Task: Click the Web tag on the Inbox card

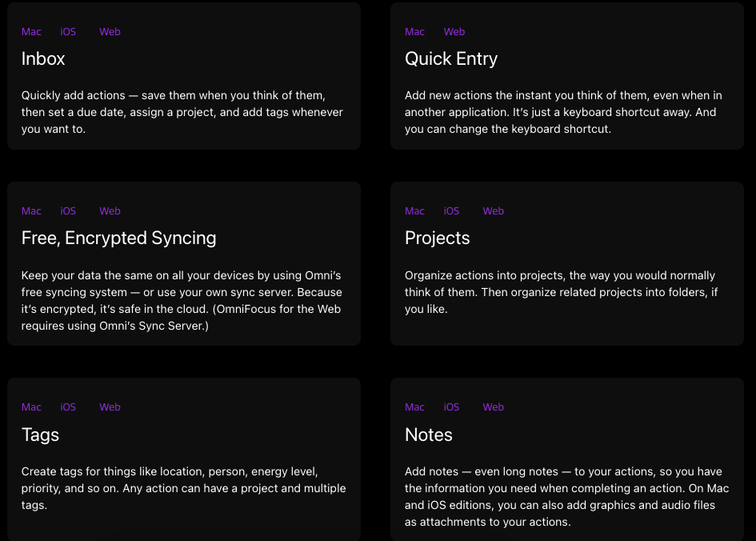Action: click(110, 31)
